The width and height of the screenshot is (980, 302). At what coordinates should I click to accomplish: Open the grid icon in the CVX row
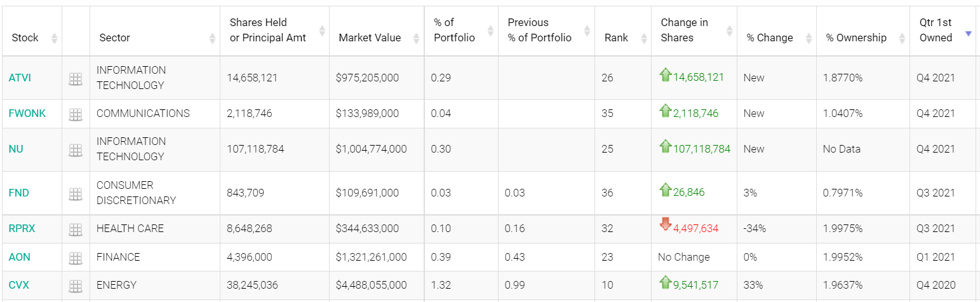click(x=76, y=286)
